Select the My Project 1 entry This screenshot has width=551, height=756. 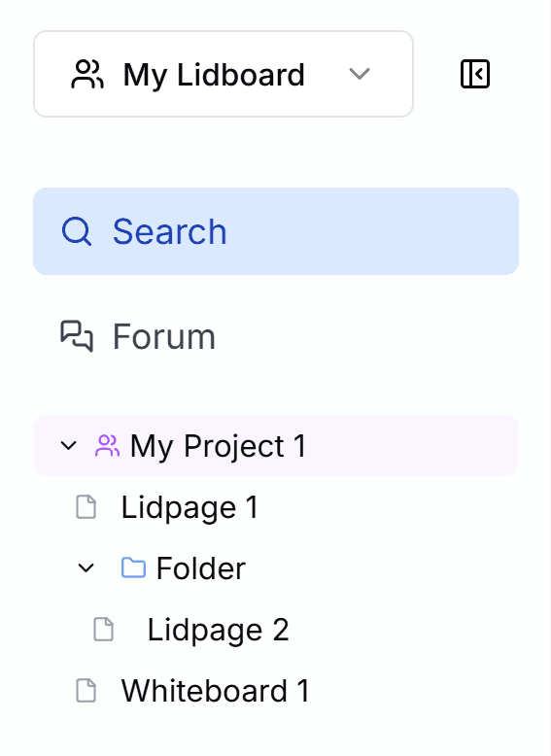click(x=276, y=445)
